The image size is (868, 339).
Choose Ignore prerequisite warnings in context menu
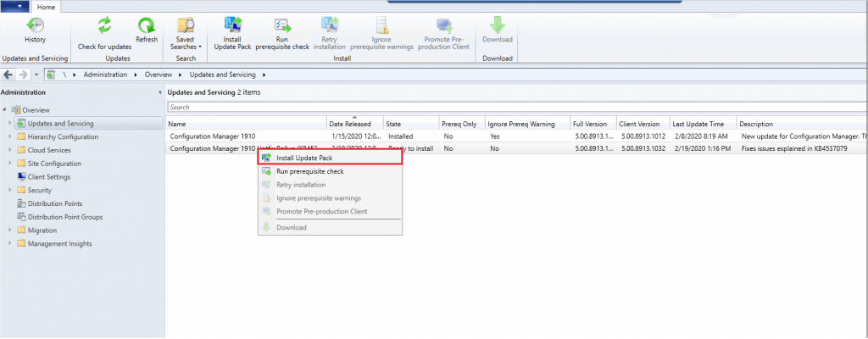(x=330, y=198)
